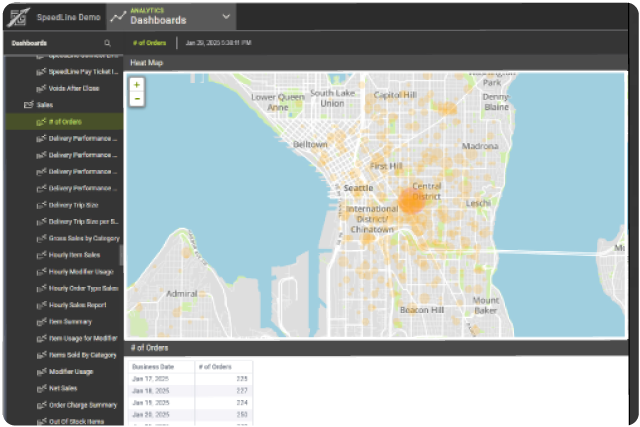Select the Jan 20, 2025 table row
The height and width of the screenshot is (427, 640).
click(x=190, y=414)
